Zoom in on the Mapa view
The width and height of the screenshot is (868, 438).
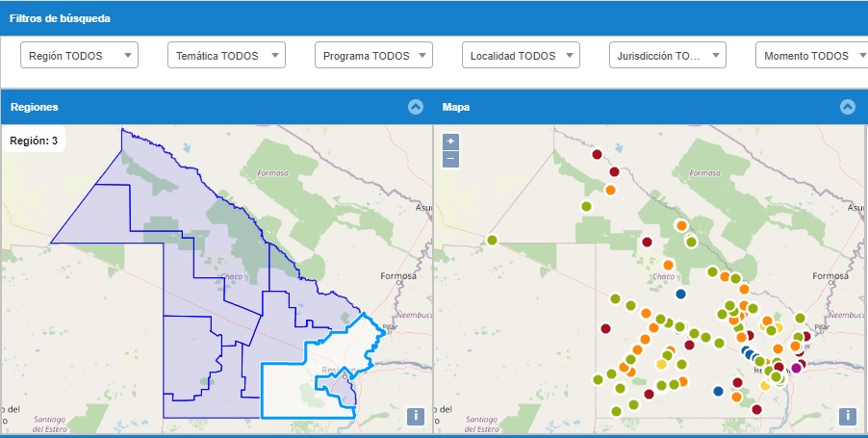coord(450,142)
